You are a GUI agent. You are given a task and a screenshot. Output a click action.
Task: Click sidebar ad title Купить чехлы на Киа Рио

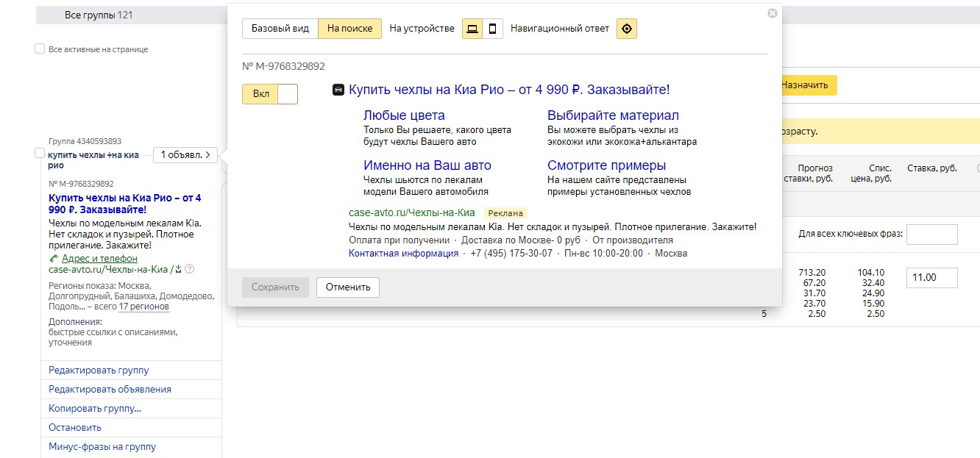[x=124, y=204]
